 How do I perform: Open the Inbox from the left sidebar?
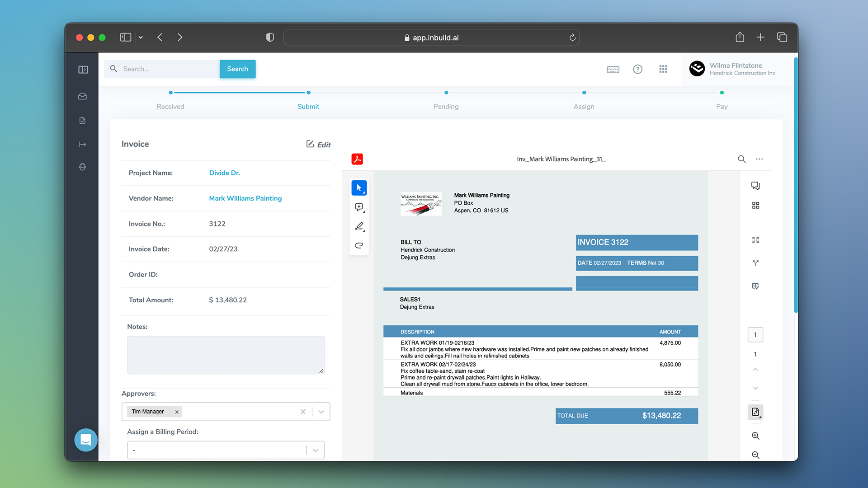point(83,96)
